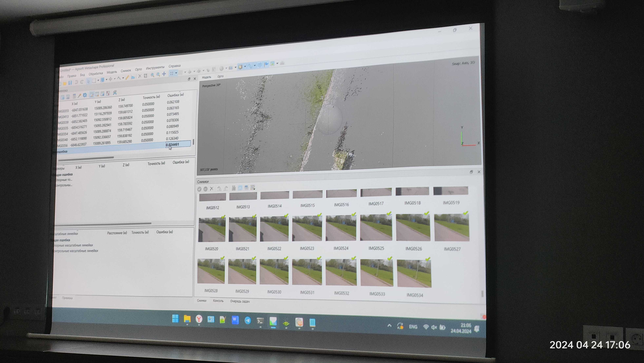This screenshot has height=363, width=644.
Task: Click the Enable cameras check icon in Снимки pane
Action: pyautogui.click(x=199, y=189)
